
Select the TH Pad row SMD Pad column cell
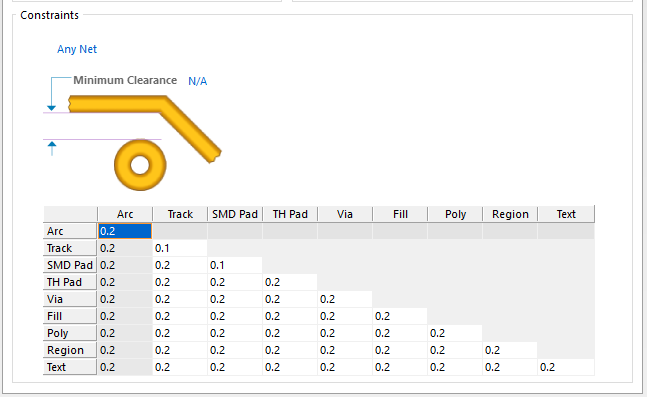(235, 282)
